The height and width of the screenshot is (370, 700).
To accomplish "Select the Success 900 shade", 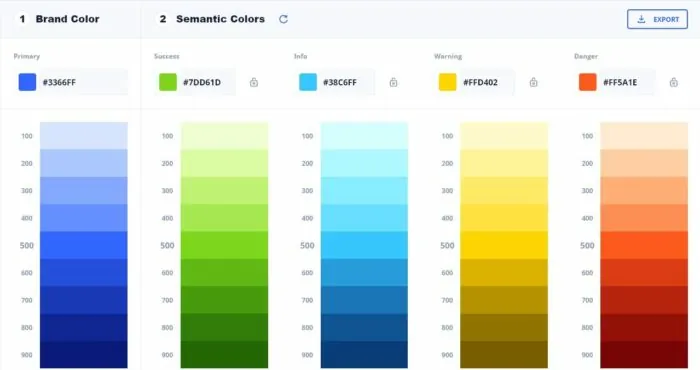I will click(225, 355).
